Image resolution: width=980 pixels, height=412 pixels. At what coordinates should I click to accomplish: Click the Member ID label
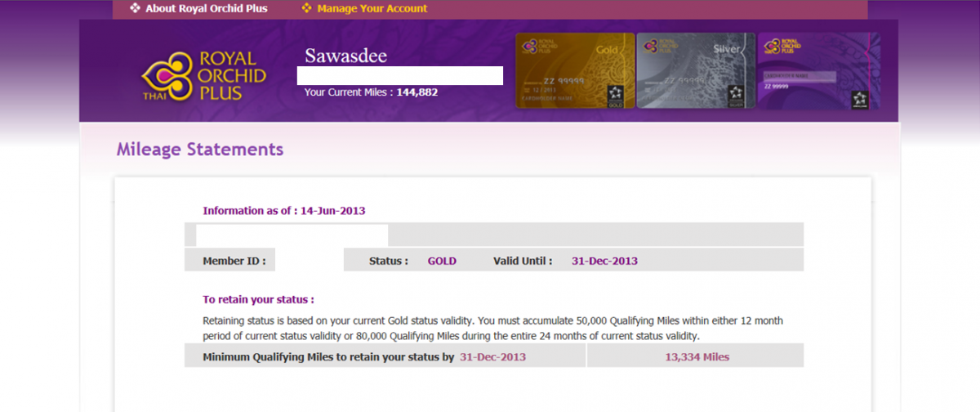[x=234, y=261]
